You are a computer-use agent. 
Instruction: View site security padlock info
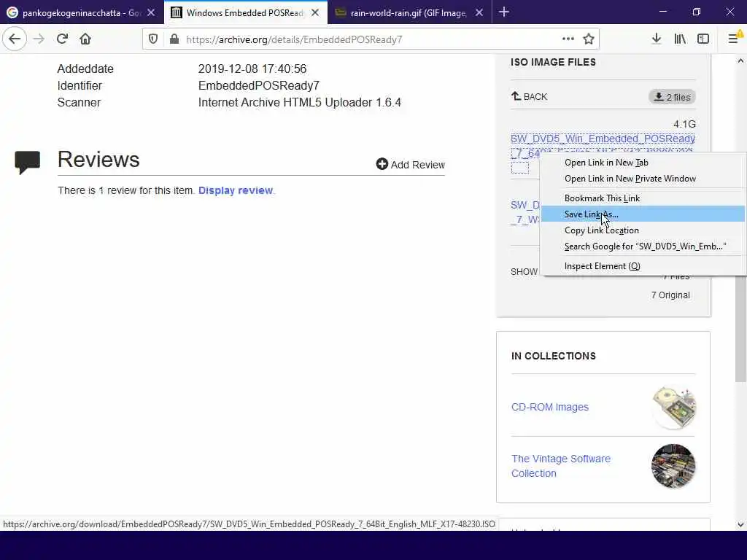174,39
